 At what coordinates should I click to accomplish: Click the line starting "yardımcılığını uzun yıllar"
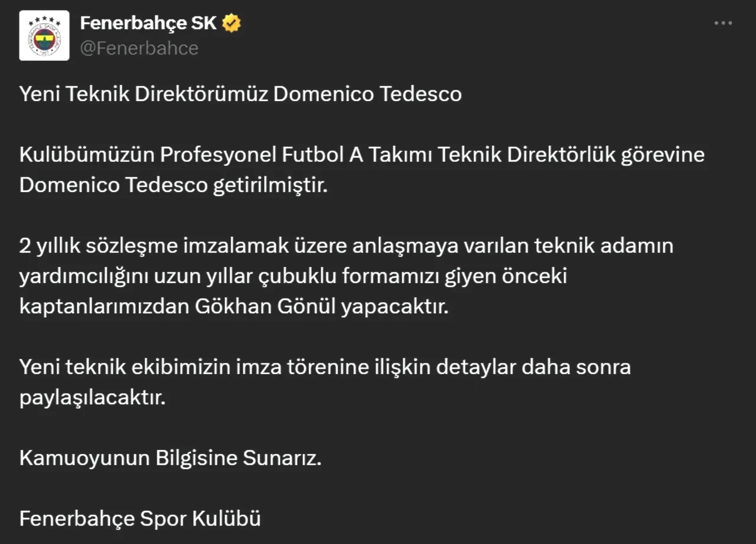[x=293, y=276]
